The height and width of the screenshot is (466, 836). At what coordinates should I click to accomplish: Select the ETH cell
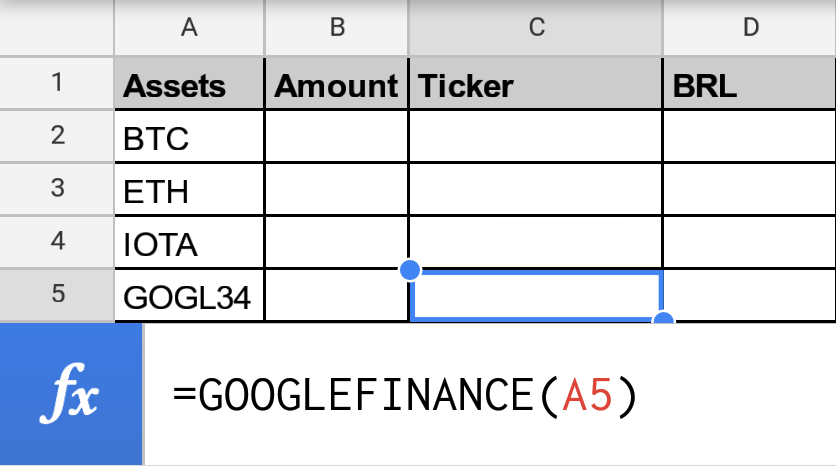(x=189, y=190)
